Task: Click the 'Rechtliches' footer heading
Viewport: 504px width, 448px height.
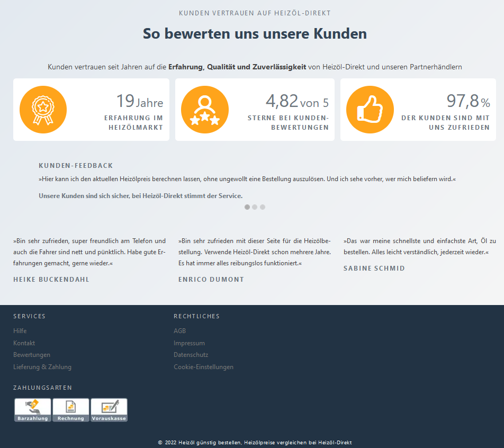Action: coord(197,316)
